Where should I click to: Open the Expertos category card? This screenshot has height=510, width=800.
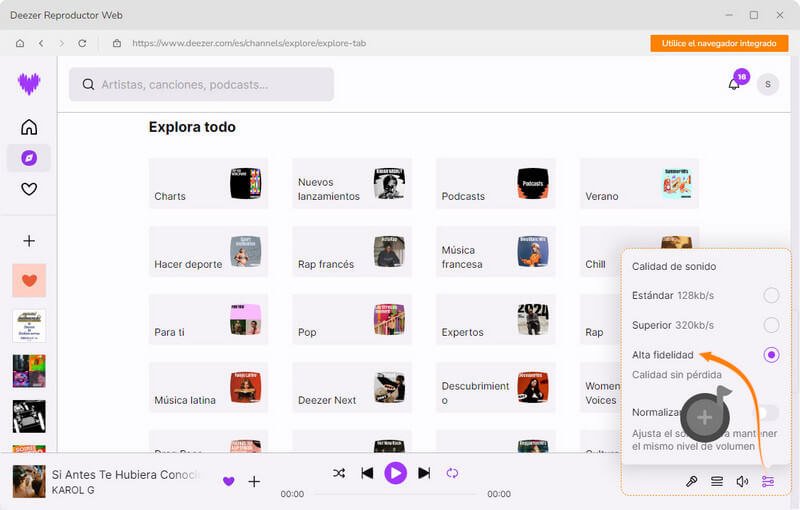pos(495,319)
